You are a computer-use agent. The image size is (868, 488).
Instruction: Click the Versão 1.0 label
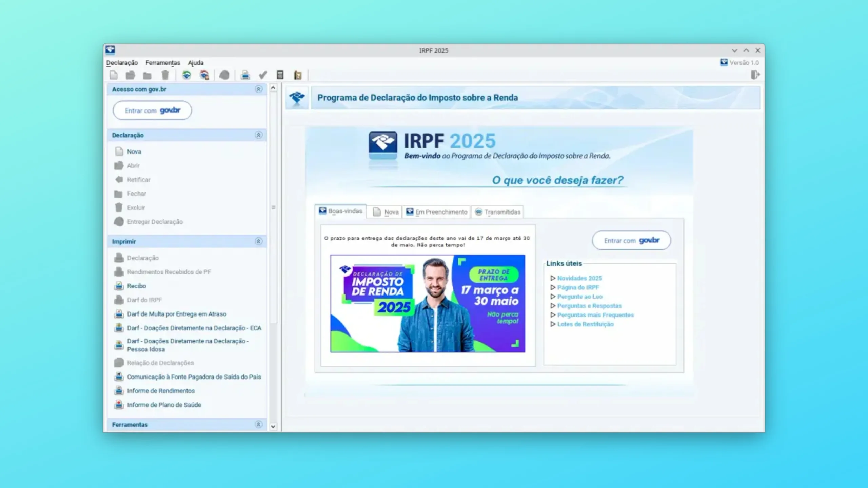click(x=744, y=63)
